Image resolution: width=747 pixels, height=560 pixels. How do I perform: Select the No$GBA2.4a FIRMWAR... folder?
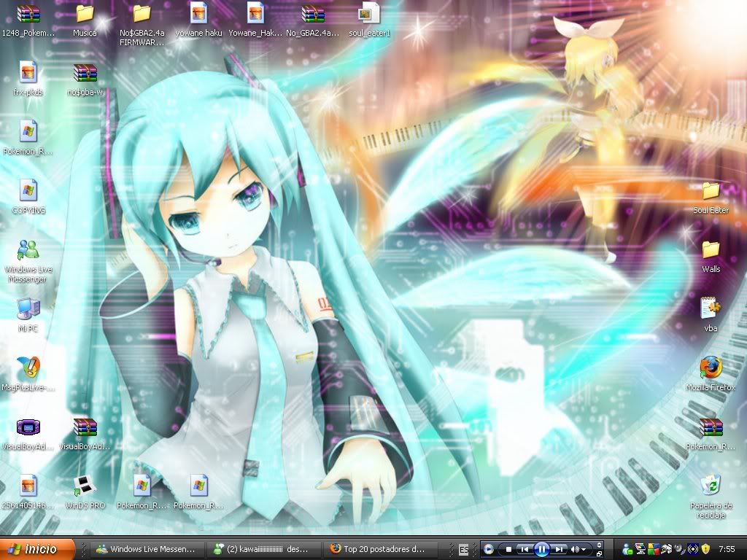click(142, 15)
